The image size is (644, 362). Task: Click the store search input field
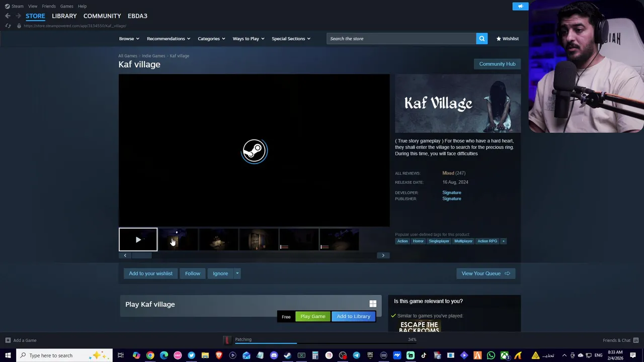(x=401, y=39)
